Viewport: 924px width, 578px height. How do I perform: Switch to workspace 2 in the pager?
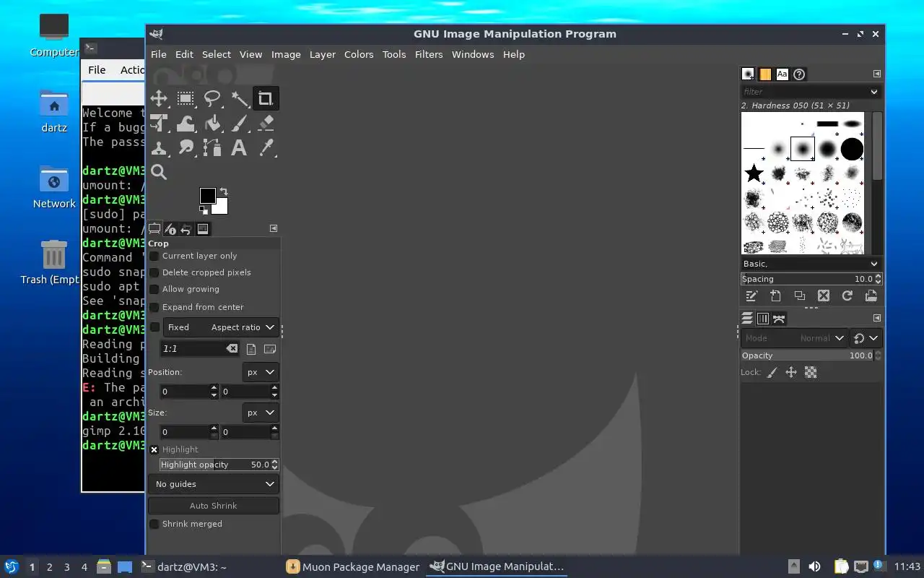click(x=50, y=567)
